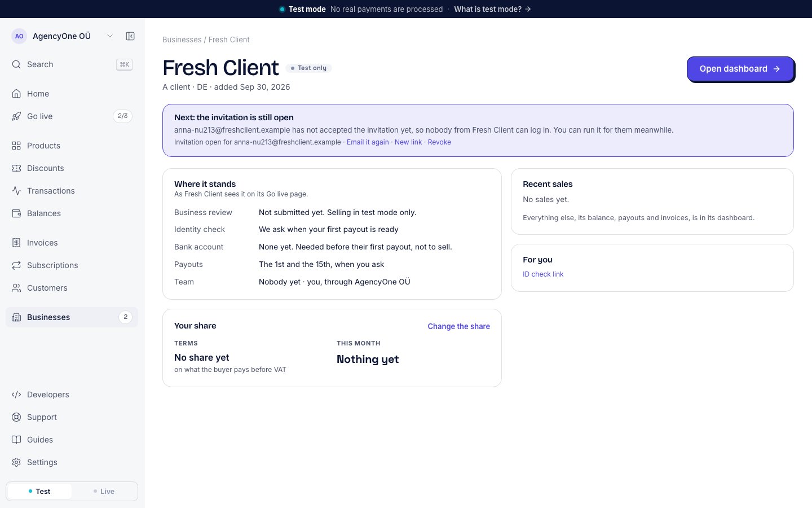
Task: Click the Search magnifier icon
Action: tap(16, 64)
